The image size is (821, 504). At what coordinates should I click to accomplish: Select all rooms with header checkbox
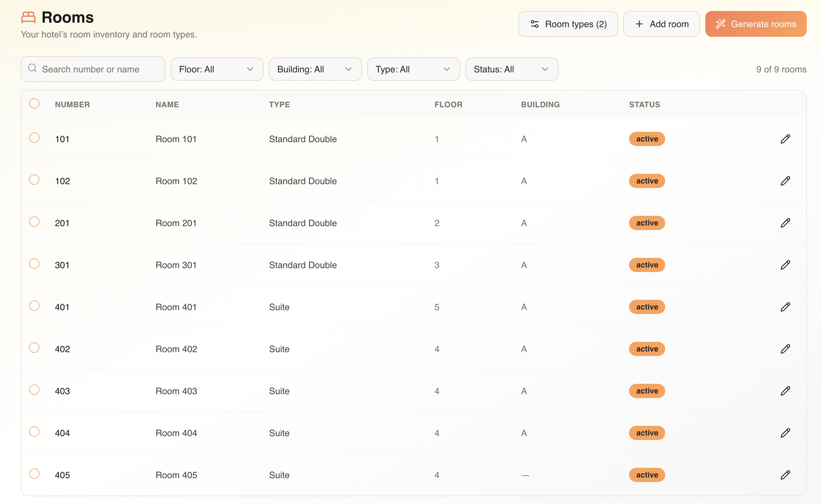34,104
